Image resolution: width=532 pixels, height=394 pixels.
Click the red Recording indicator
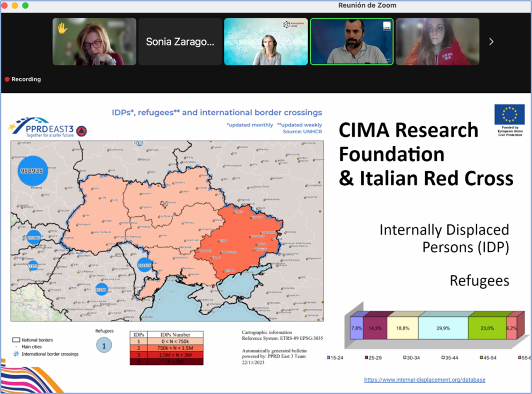click(23, 79)
